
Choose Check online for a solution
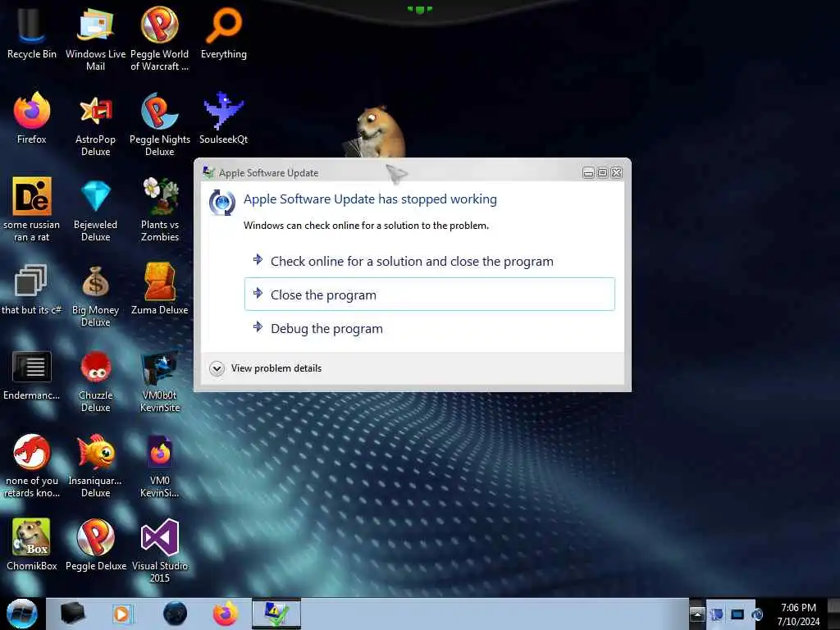[x=429, y=261]
